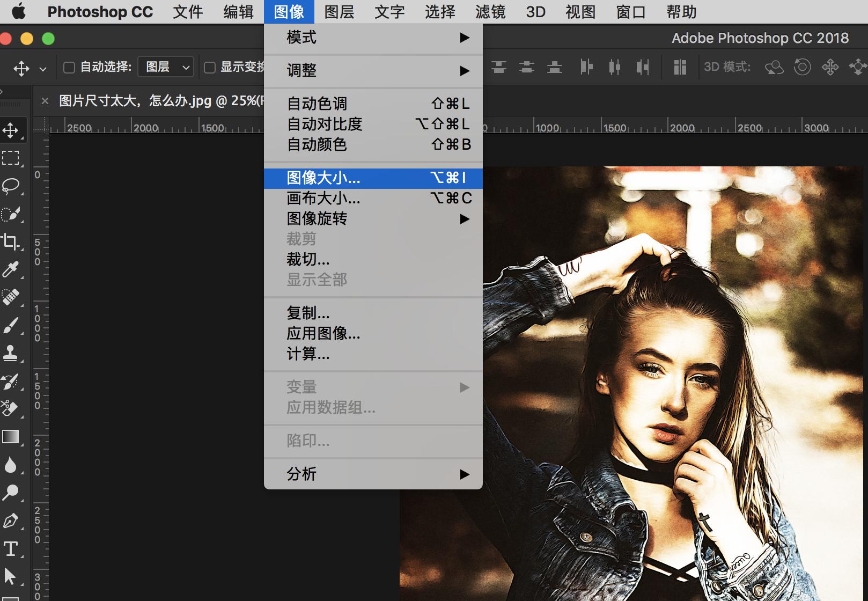This screenshot has height=601, width=868.
Task: Click the 3D rotate mode button
Action: click(774, 67)
